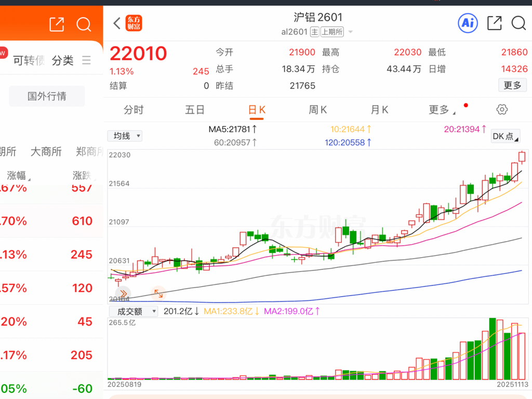
Task: Click the 60:20957 moving average label
Action: (x=235, y=142)
